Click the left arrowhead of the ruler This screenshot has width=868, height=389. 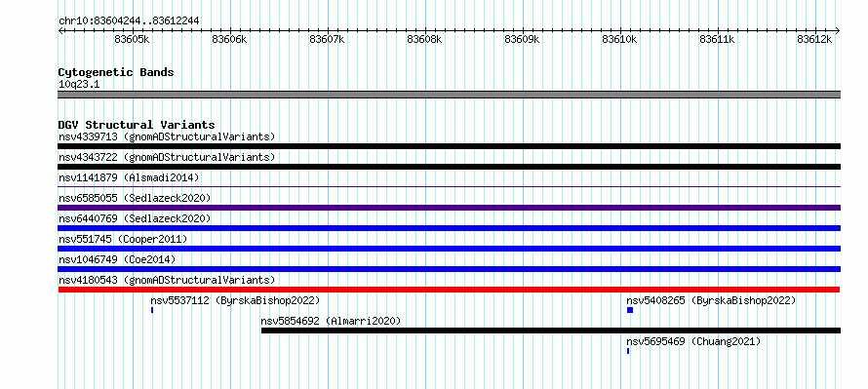(60, 30)
